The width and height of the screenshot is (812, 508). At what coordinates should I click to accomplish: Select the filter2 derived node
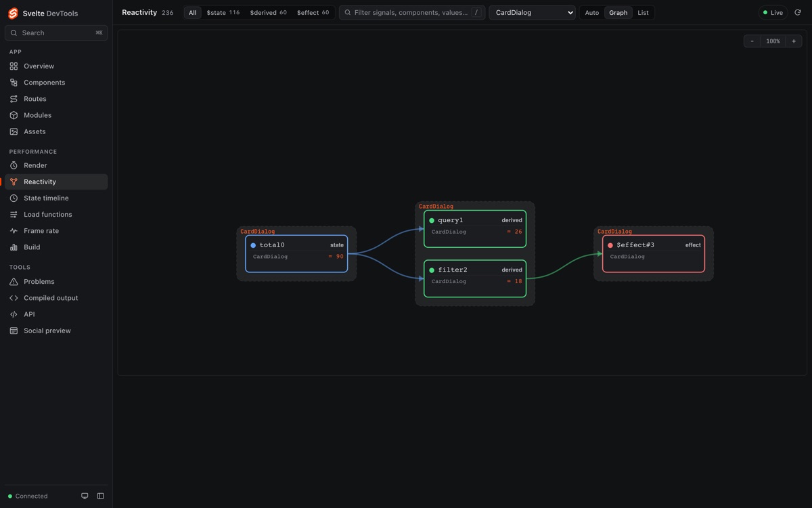point(475,278)
